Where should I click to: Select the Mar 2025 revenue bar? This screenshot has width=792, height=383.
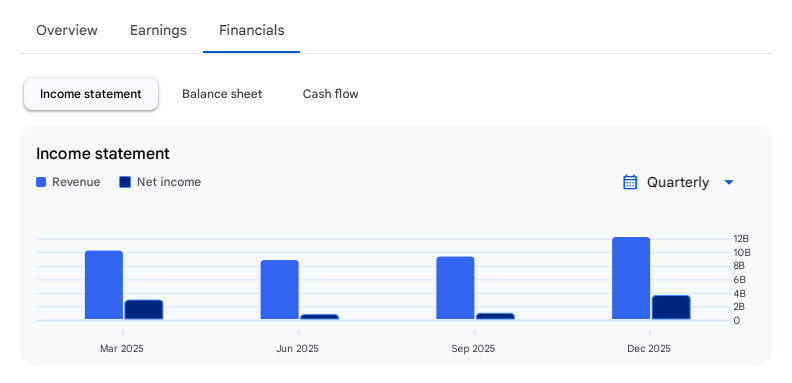(104, 285)
